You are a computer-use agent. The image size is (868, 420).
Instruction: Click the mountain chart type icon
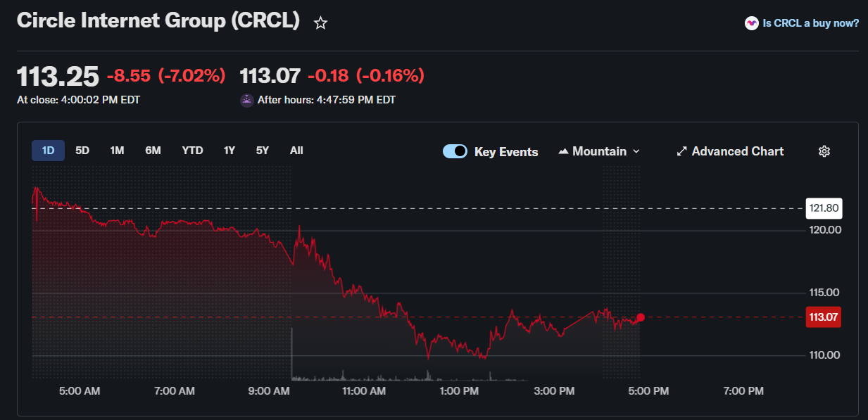pyautogui.click(x=563, y=151)
